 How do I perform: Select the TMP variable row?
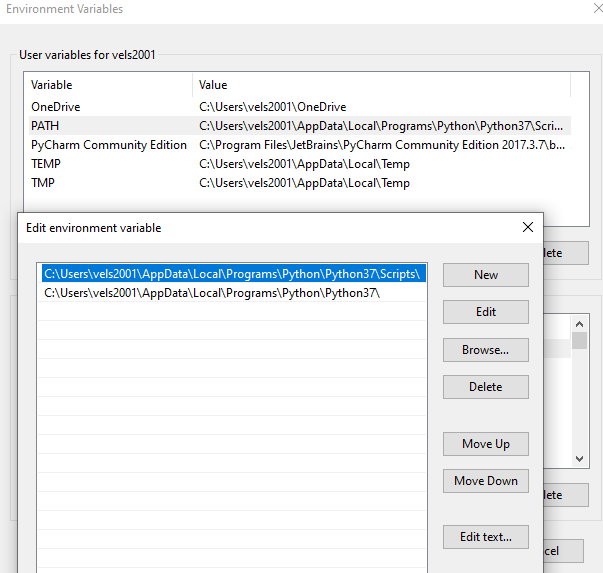44,183
